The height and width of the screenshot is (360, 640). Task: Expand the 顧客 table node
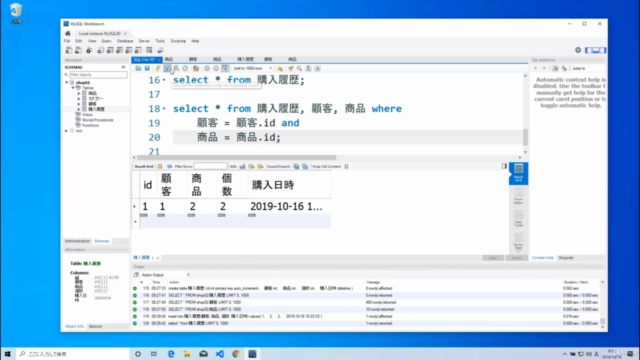pyautogui.click(x=79, y=104)
